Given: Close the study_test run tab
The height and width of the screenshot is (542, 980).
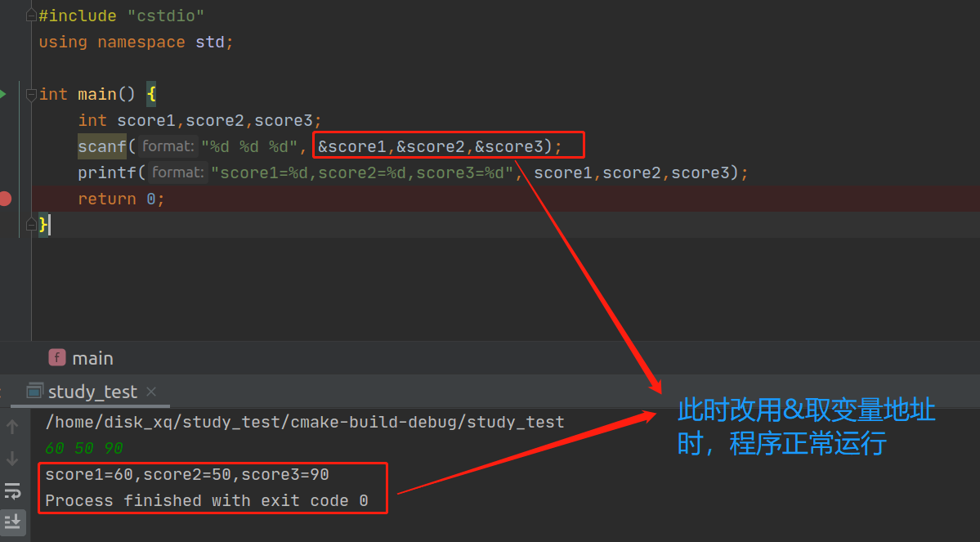Looking at the screenshot, I should point(151,392).
